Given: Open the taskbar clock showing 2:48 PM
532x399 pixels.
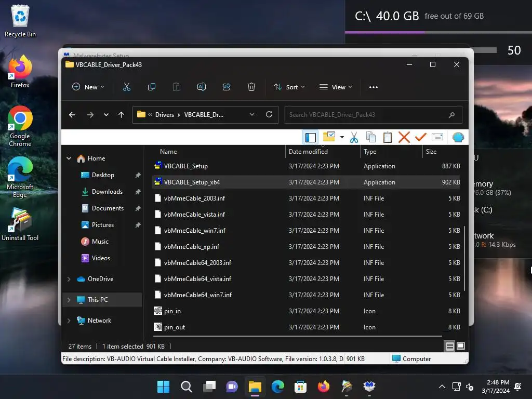Looking at the screenshot, I should (x=496, y=387).
